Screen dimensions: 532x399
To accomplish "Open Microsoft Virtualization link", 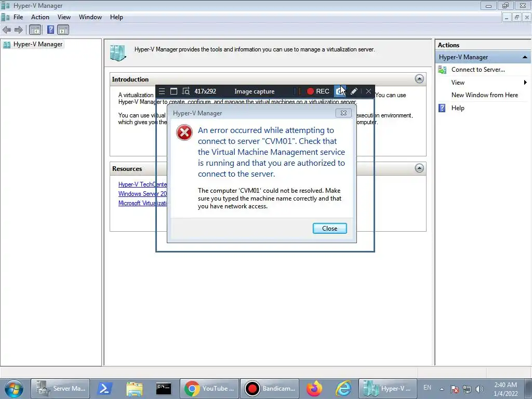I will point(142,203).
